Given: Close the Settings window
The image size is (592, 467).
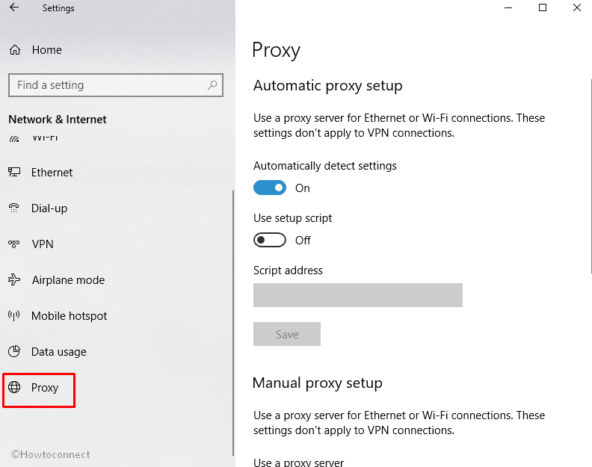Looking at the screenshot, I should point(577,8).
